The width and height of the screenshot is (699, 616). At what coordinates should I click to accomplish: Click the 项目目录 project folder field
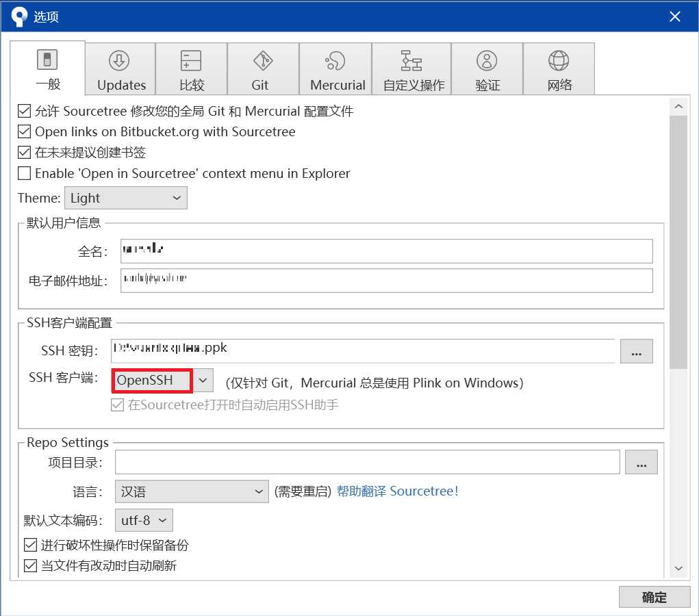[x=368, y=462]
